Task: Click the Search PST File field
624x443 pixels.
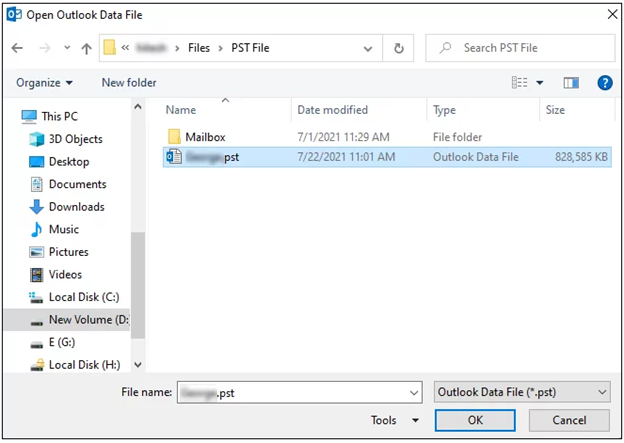Action: coord(520,48)
